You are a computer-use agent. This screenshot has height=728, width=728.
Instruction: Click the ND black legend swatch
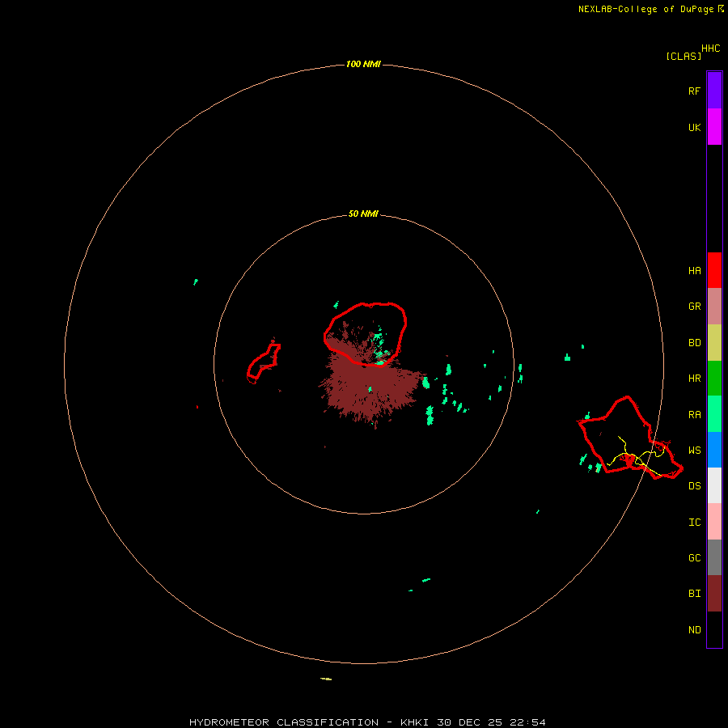714,629
